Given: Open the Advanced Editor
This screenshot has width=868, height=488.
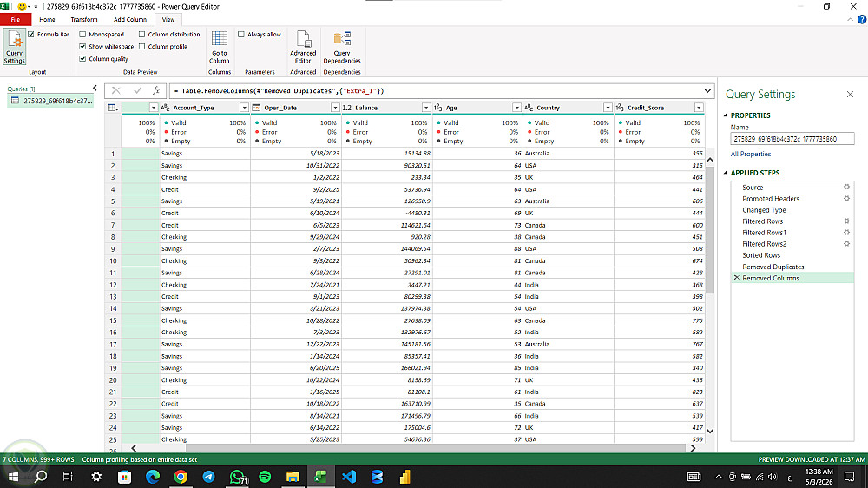Looking at the screenshot, I should pos(303,48).
